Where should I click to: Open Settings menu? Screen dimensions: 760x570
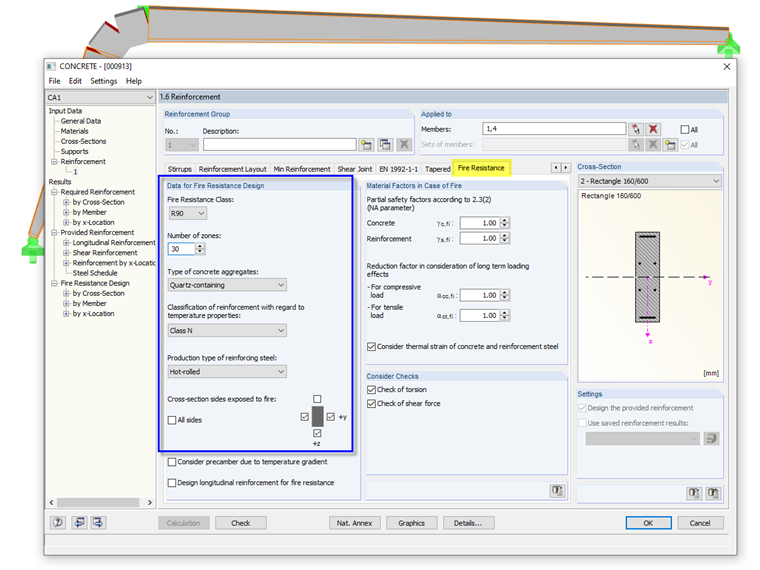[104, 81]
